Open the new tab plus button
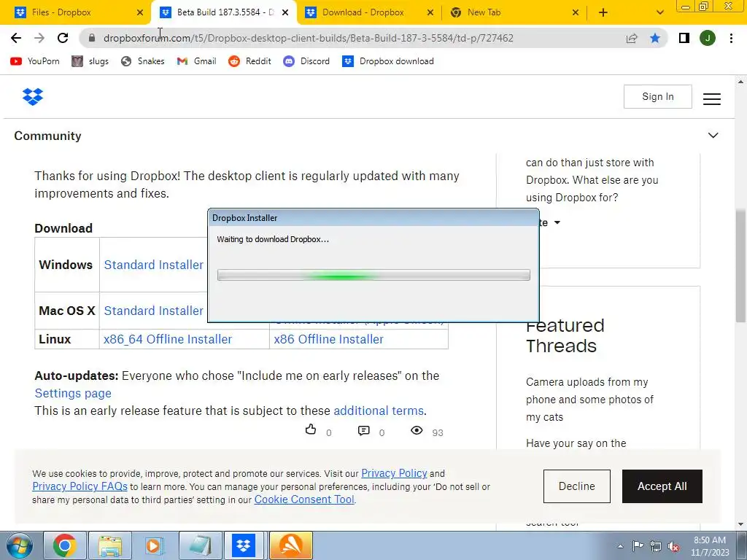Viewport: 747px width, 560px height. click(x=603, y=12)
